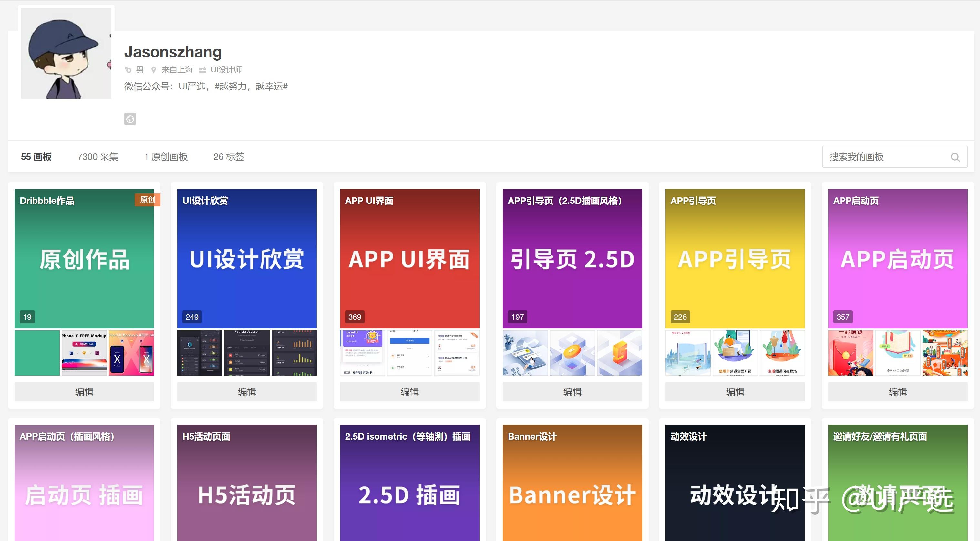Click the 信用卡频道全面升级 thumbnail
The image size is (980, 541).
[x=735, y=353]
